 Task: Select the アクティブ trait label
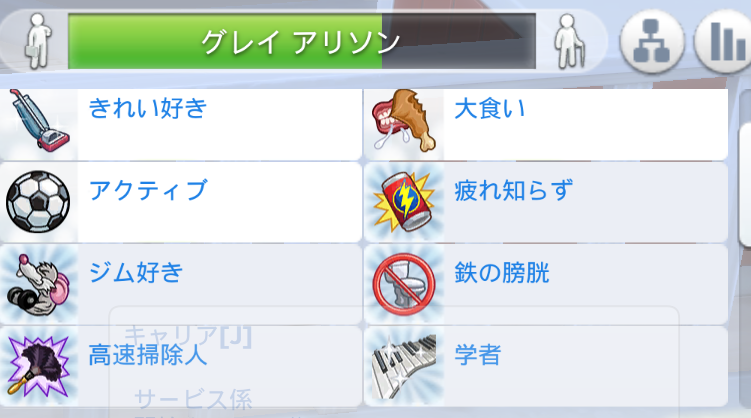coord(148,190)
